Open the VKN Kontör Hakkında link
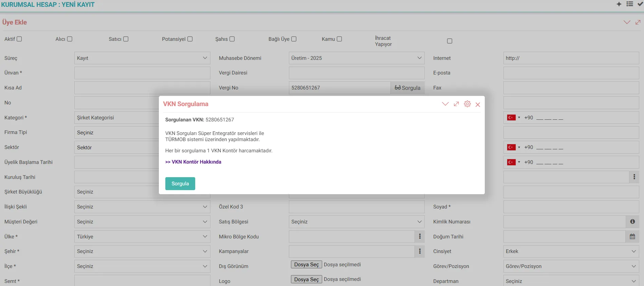 click(x=193, y=162)
